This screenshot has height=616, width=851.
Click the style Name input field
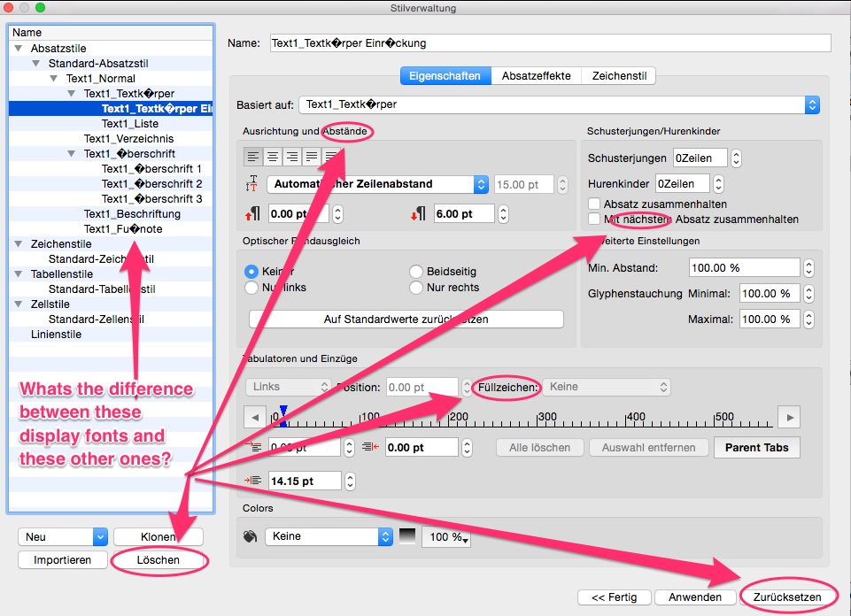click(550, 42)
